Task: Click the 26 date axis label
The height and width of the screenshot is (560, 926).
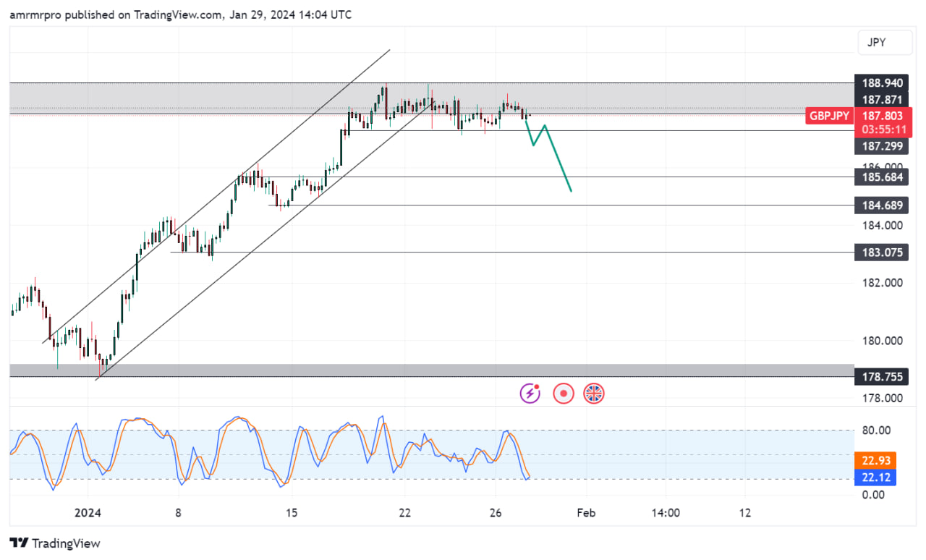Action: click(x=496, y=513)
